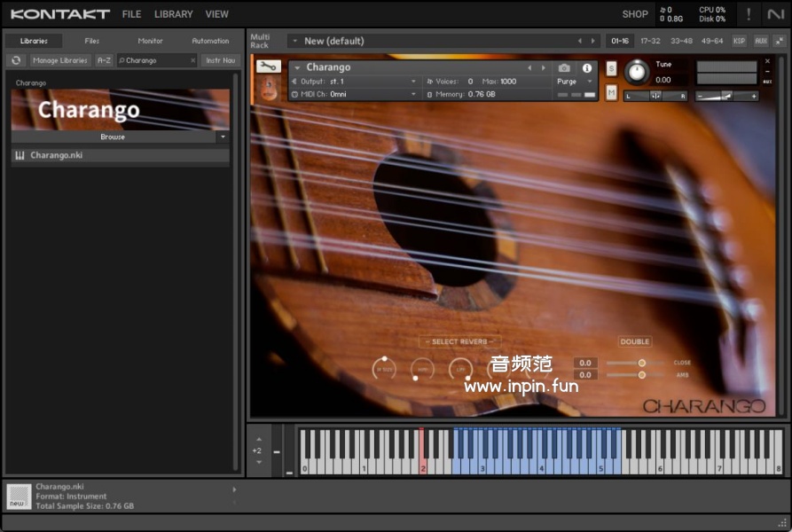Click the camera snapshot icon

(564, 67)
